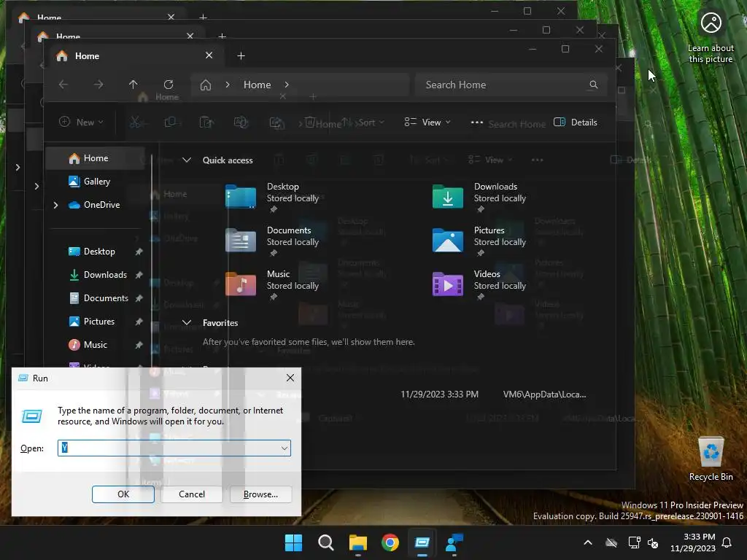The height and width of the screenshot is (560, 747).
Task: Click OK in the Run dialog
Action: [x=123, y=494]
